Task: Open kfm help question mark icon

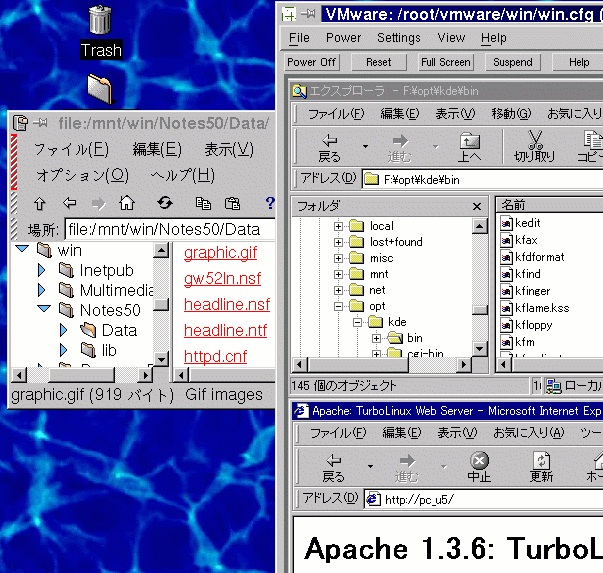Action: point(270,203)
